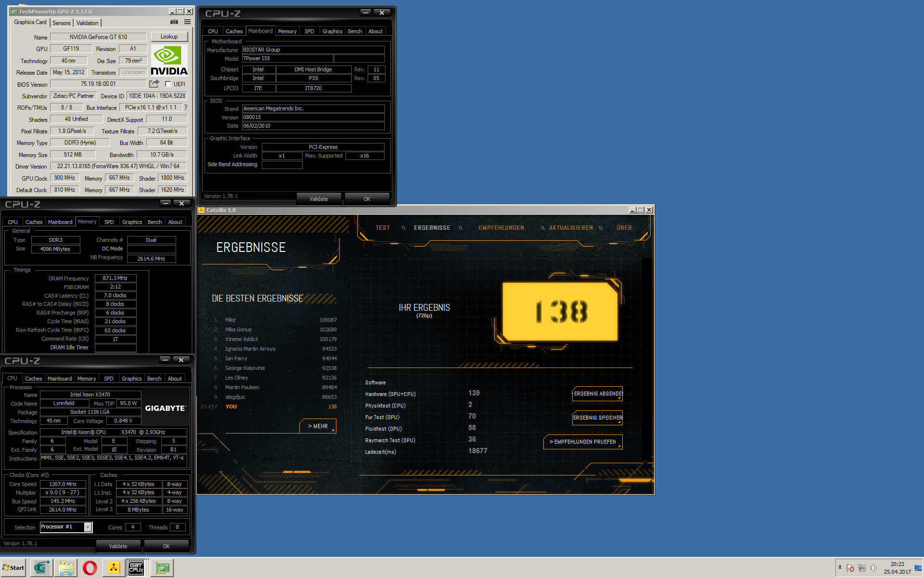This screenshot has width=924, height=578.
Task: Click OK in bottom CPU-Z window
Action: (x=166, y=546)
